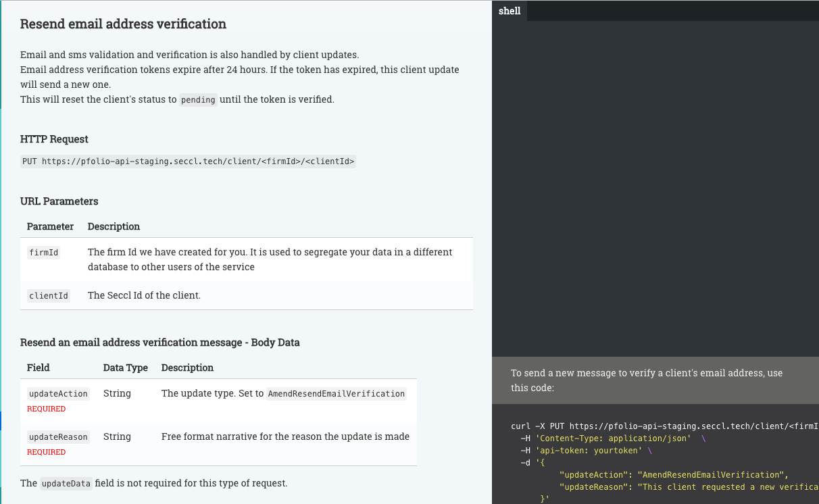Click the firmId parameter code label
Viewport: 819px width, 504px height.
pos(43,252)
